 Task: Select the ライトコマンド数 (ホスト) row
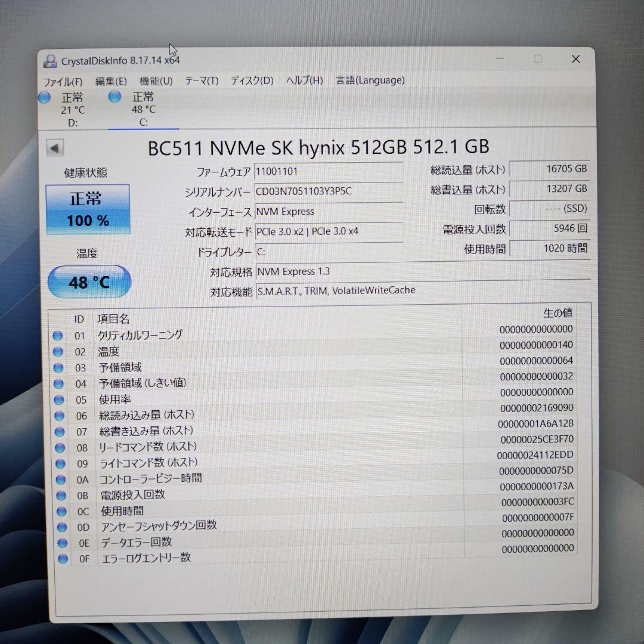pos(315,460)
